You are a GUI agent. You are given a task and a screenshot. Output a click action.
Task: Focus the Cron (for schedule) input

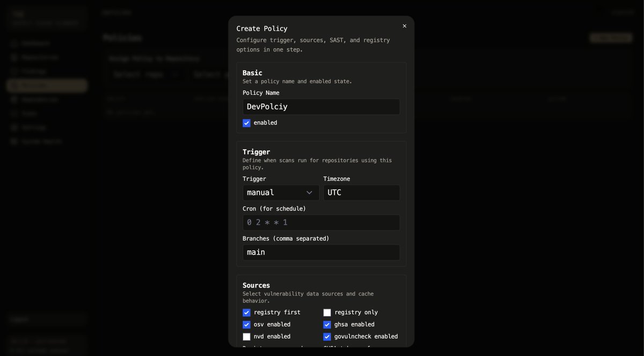[321, 222]
